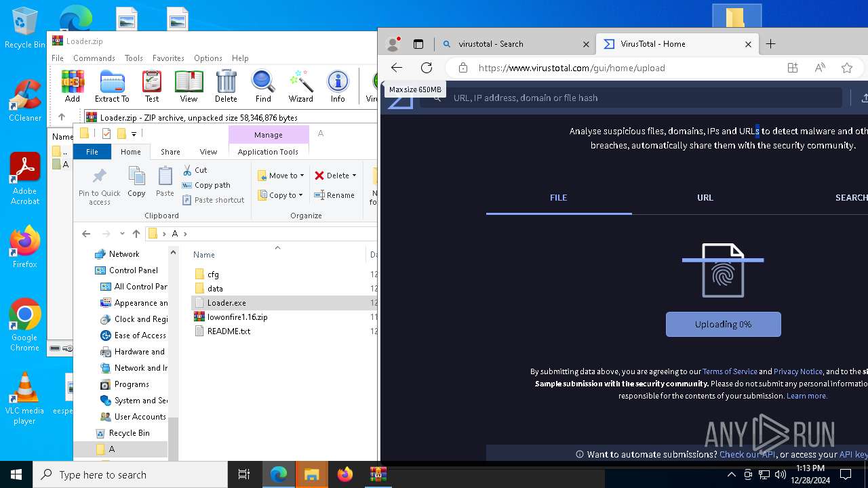Open the Read aloud icon in Edge address bar
Image resolution: width=868 pixels, height=488 pixels.
(x=820, y=68)
